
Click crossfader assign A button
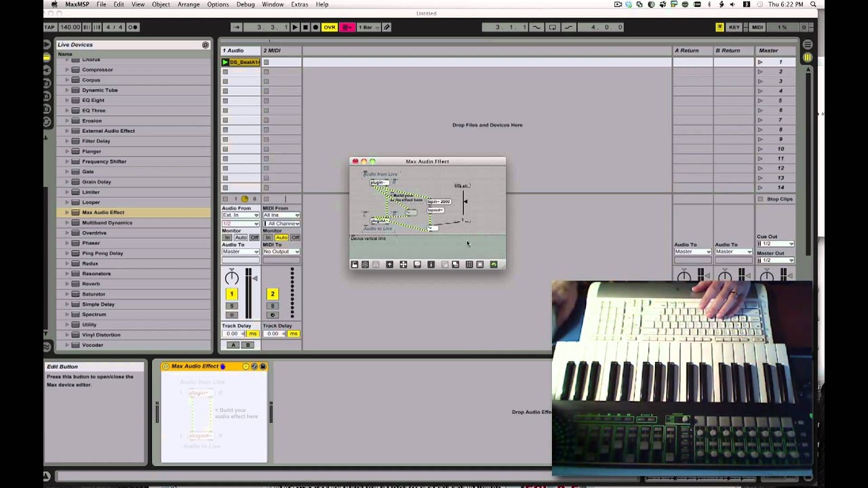(233, 345)
